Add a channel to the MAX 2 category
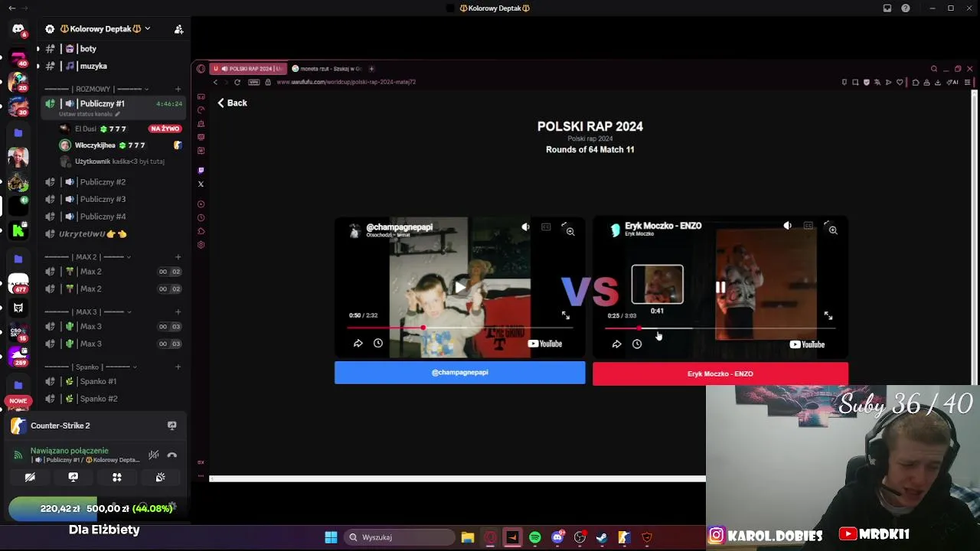The image size is (980, 551). point(178,257)
